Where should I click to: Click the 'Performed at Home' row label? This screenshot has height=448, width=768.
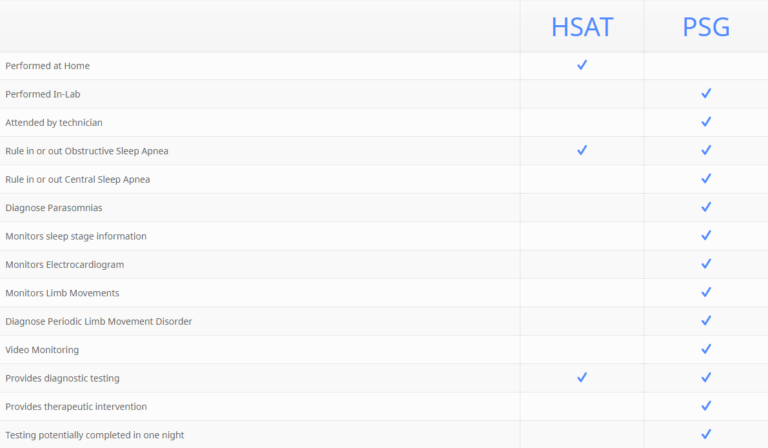pos(47,66)
